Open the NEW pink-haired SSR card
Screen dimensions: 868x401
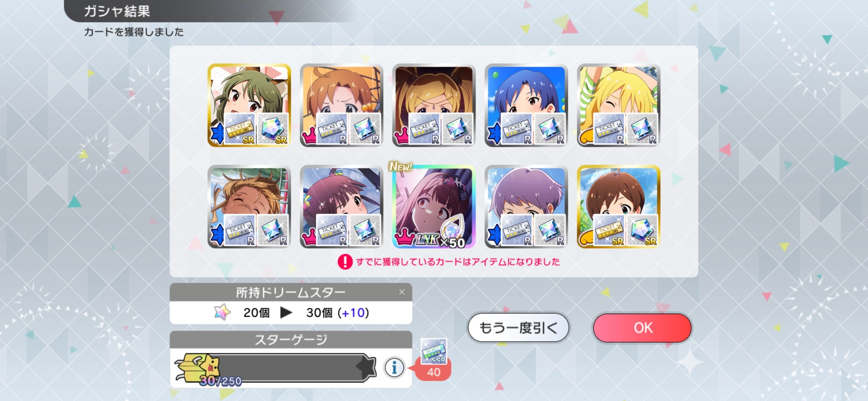[434, 207]
